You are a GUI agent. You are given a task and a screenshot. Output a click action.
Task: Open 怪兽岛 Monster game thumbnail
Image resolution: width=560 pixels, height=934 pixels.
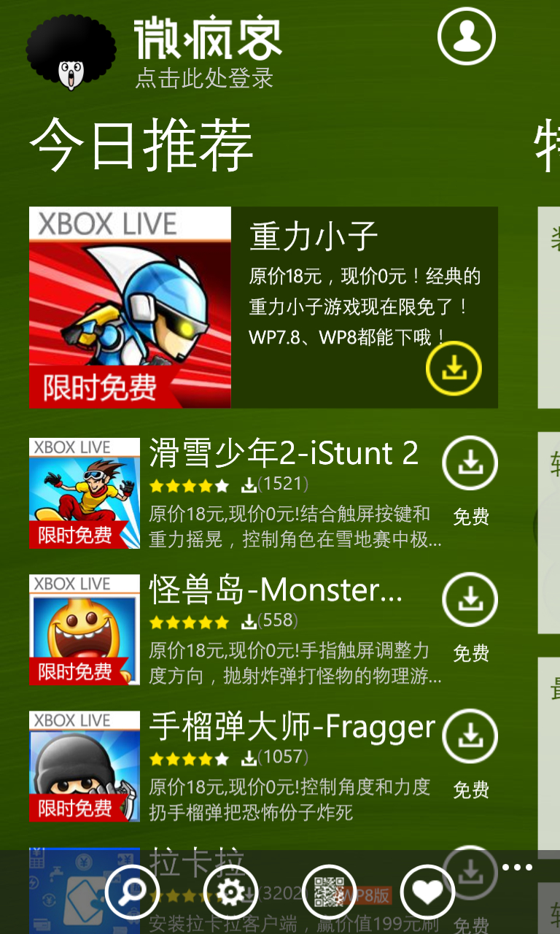(x=85, y=629)
